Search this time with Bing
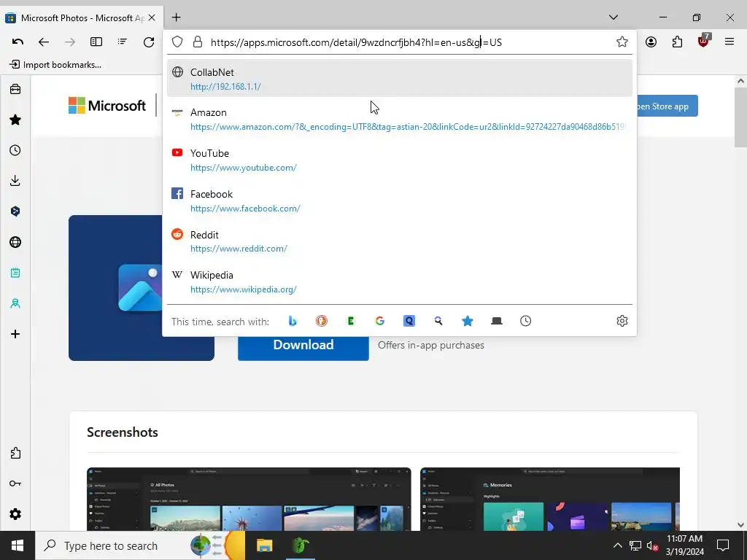This screenshot has width=747, height=560. point(293,321)
